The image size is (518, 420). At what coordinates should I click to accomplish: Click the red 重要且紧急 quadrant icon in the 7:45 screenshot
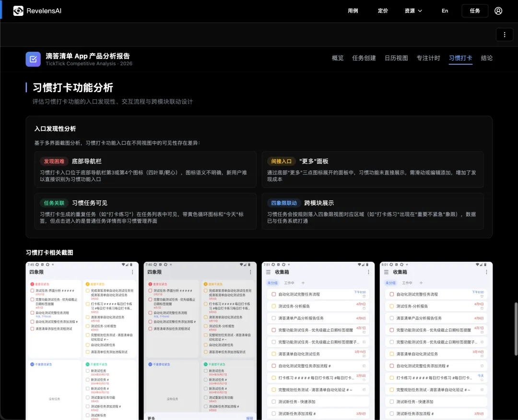[32, 284]
